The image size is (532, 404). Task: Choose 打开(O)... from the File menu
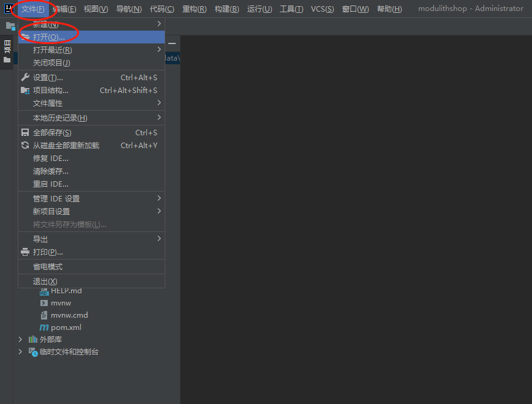tap(49, 37)
